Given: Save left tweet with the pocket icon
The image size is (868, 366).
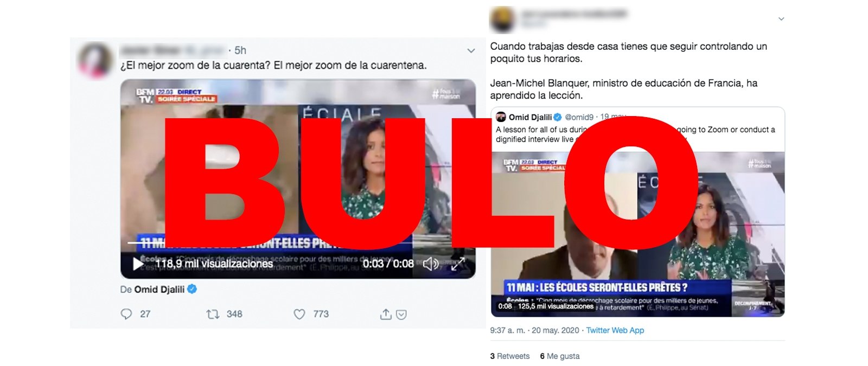Looking at the screenshot, I should [x=401, y=314].
